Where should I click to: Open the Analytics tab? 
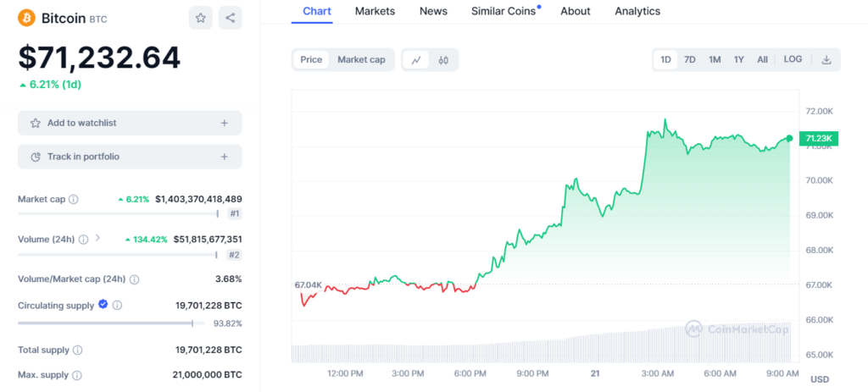(x=637, y=11)
